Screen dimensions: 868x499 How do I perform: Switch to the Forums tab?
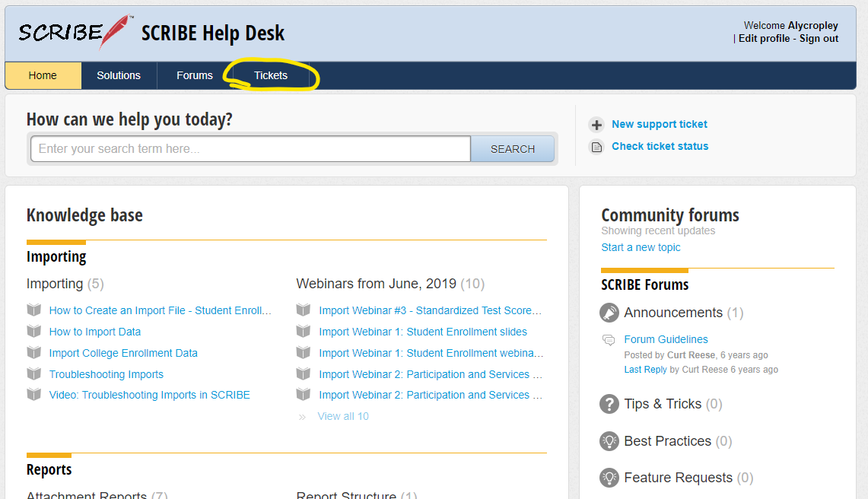(194, 75)
